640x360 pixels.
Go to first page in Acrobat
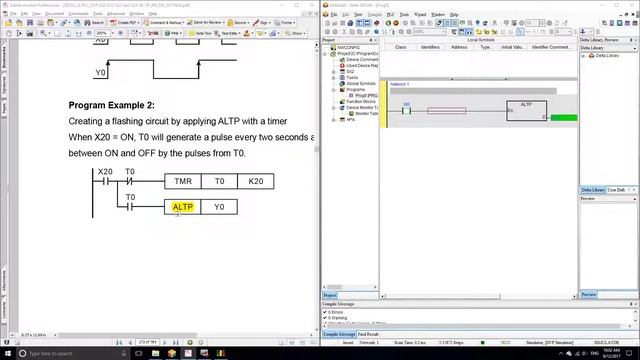[119, 342]
